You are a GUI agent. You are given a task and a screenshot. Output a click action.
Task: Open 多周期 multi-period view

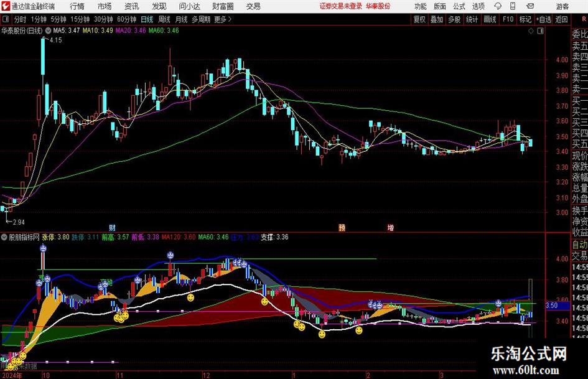pyautogui.click(x=201, y=19)
